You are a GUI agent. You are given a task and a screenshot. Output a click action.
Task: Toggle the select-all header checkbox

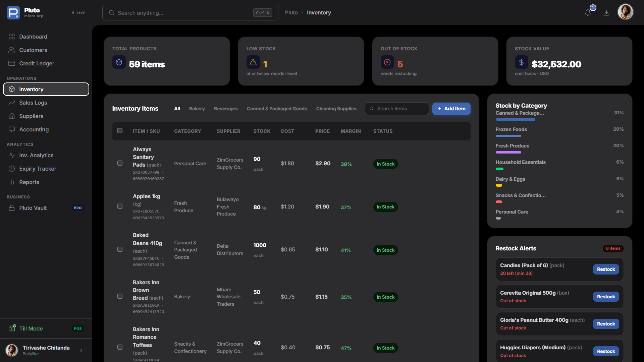coord(120,131)
